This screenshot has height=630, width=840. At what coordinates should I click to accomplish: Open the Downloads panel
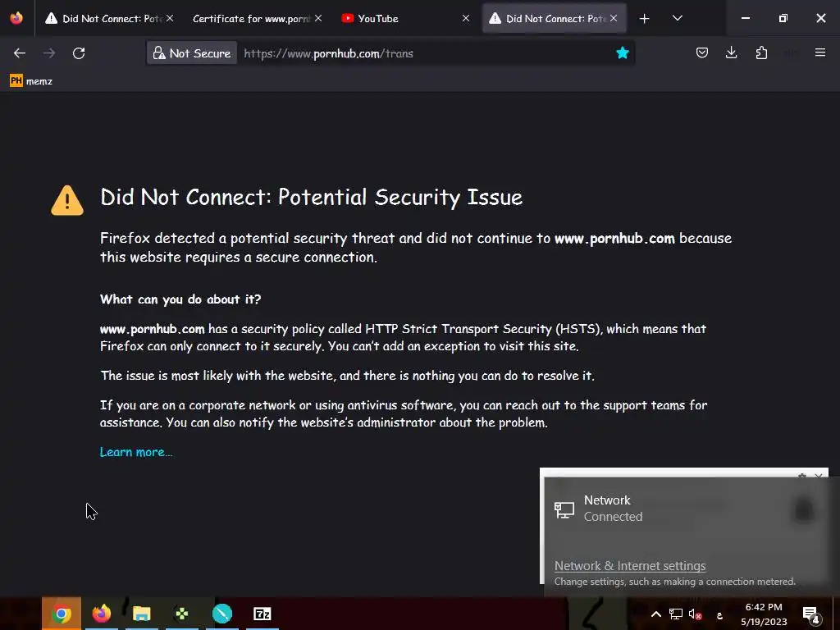731,52
